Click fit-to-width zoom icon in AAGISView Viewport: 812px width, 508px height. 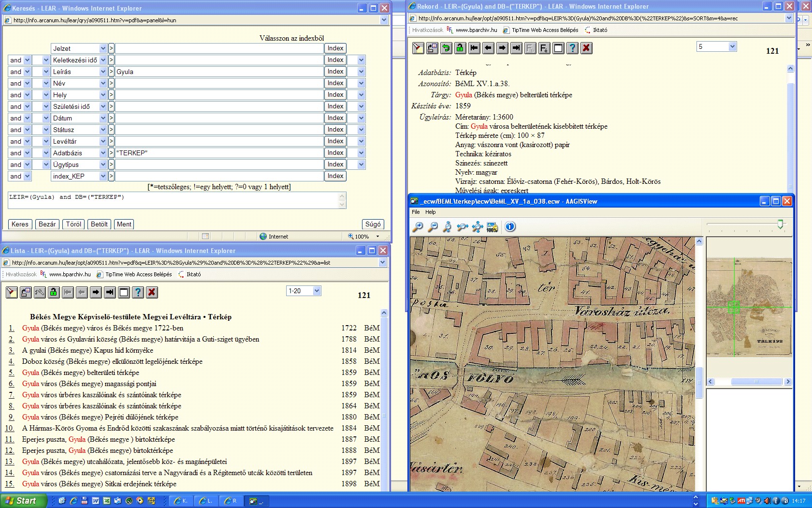(463, 226)
